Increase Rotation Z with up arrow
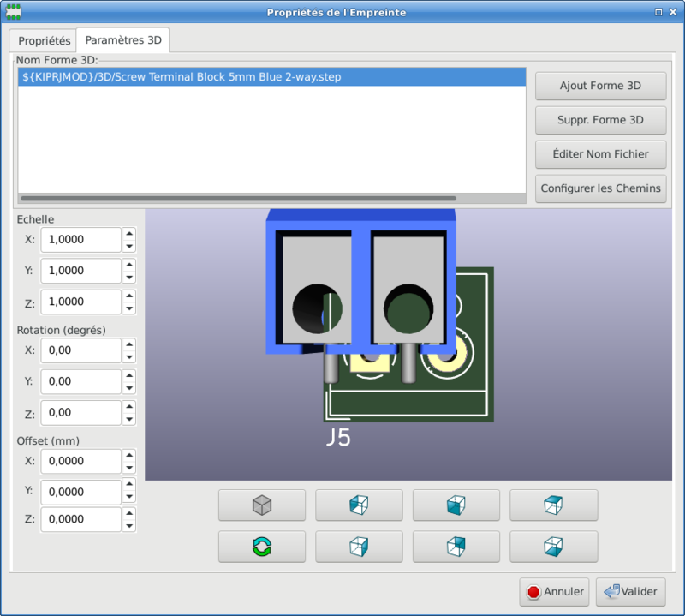Viewport: 685px width, 616px height. [x=129, y=406]
